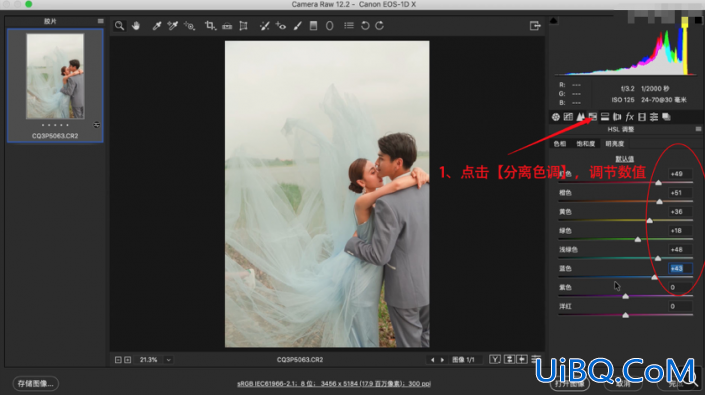Image resolution: width=705 pixels, height=395 pixels.
Task: Select the CQ3P5063.CR2 filmstrip thumbnail
Action: point(55,76)
